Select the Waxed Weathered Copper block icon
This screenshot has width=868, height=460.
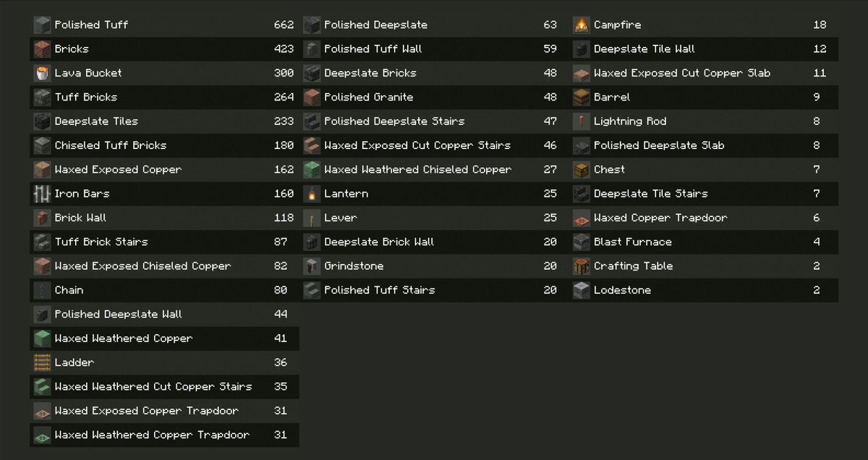[42, 338]
